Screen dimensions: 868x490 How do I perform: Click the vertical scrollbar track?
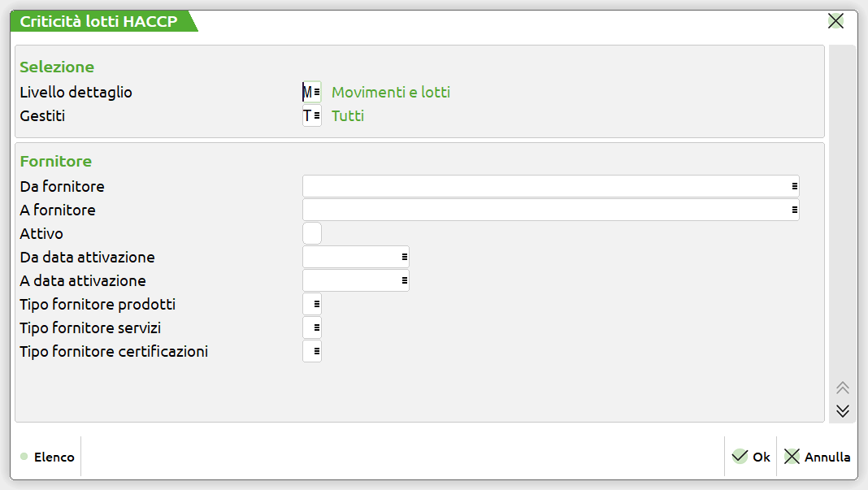point(842,203)
